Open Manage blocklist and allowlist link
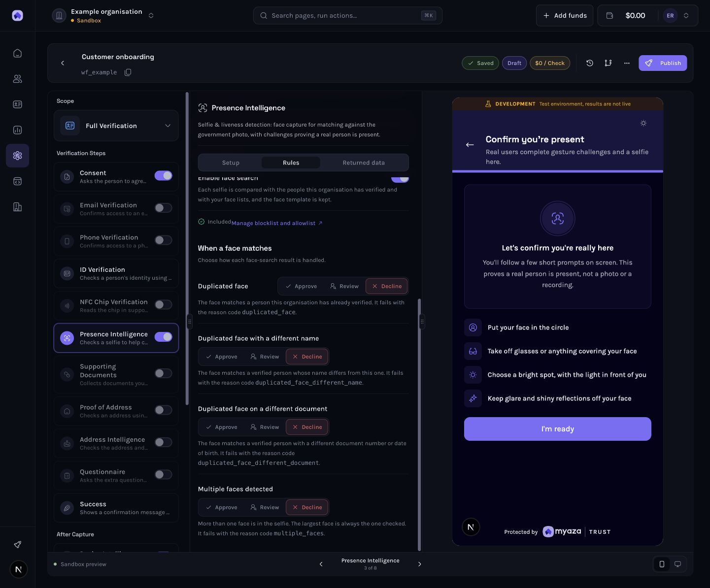 coord(277,223)
